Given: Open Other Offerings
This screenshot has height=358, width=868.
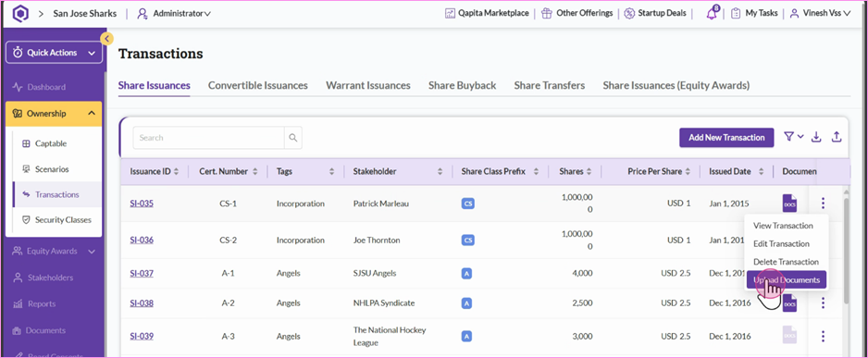Looking at the screenshot, I should pos(577,13).
